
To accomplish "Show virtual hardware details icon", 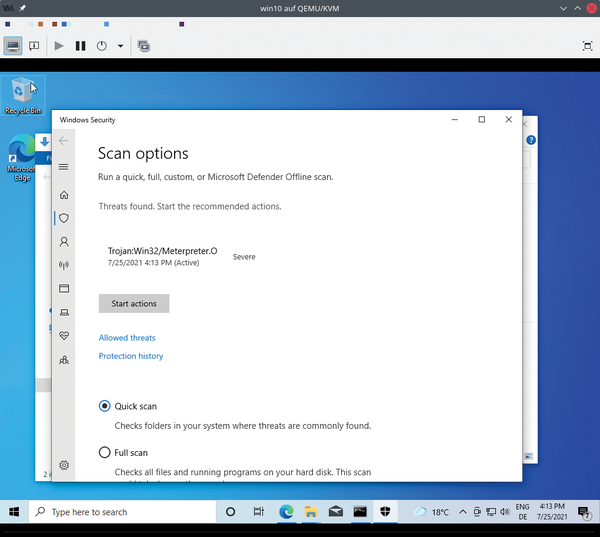I will click(34, 46).
